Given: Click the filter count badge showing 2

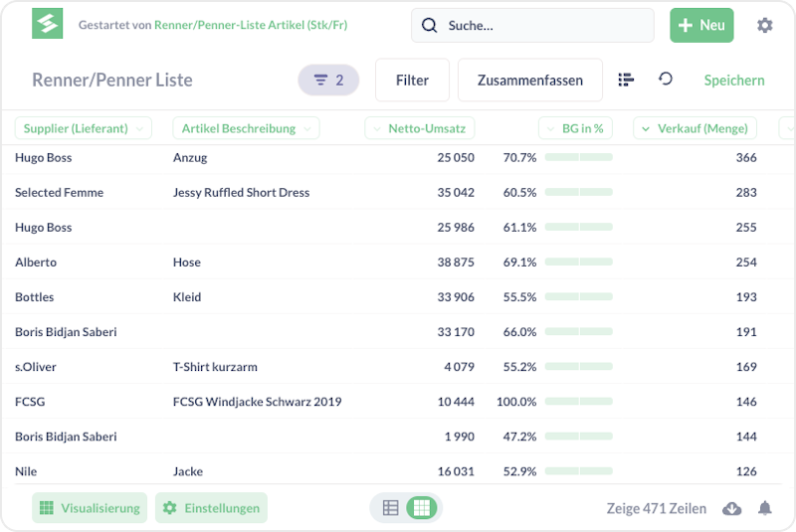Looking at the screenshot, I should click(x=328, y=81).
